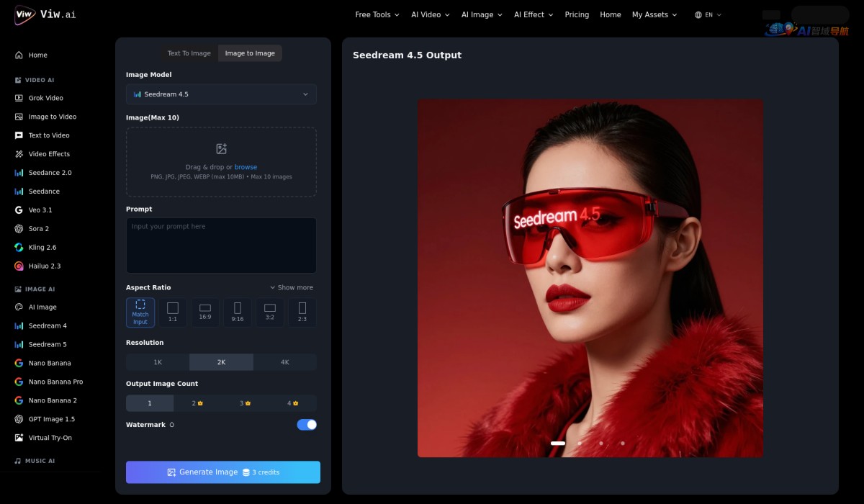Screen dimensions: 864x504
Task: Select the Video Effects sidebar icon
Action: 19,154
